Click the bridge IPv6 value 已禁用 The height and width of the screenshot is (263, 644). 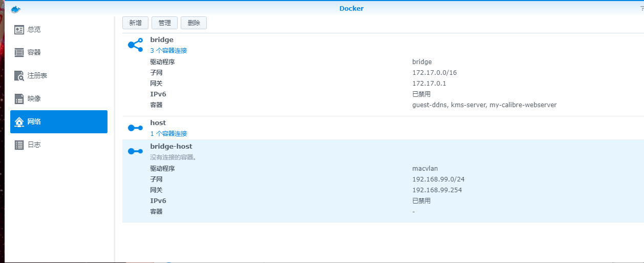pyautogui.click(x=421, y=94)
